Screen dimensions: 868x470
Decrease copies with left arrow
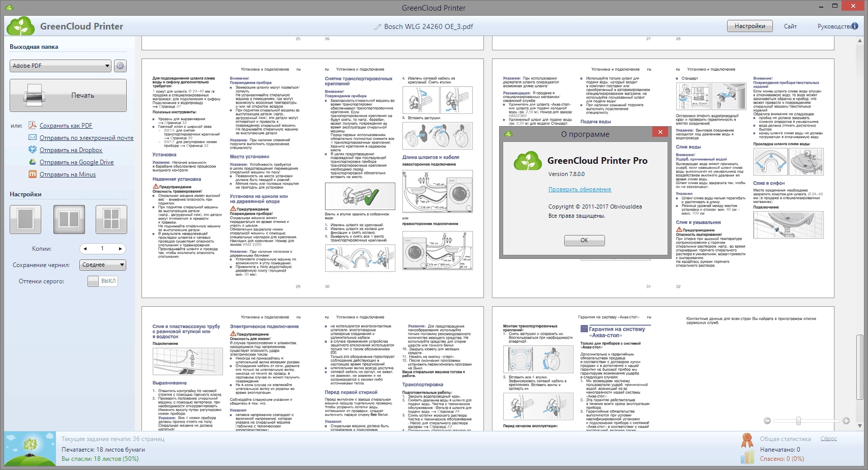85,249
